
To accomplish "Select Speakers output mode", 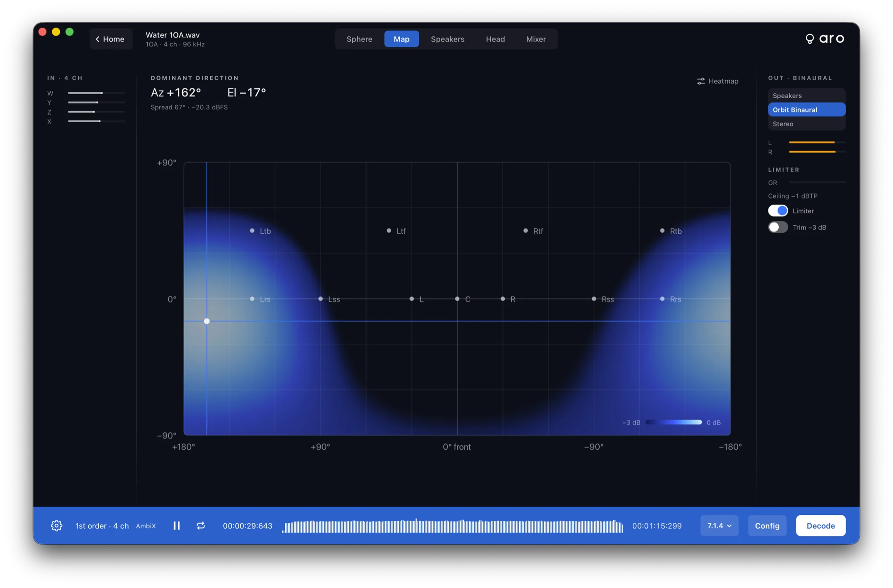I will [x=806, y=95].
